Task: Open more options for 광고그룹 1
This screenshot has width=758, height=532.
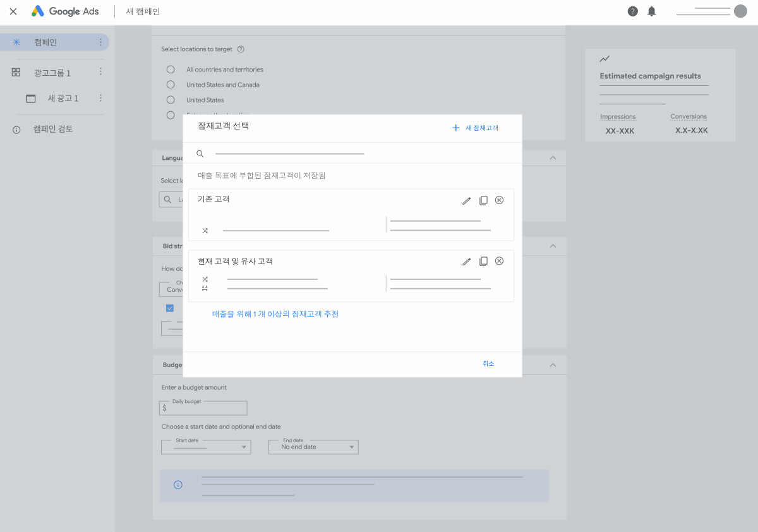Action: (100, 71)
